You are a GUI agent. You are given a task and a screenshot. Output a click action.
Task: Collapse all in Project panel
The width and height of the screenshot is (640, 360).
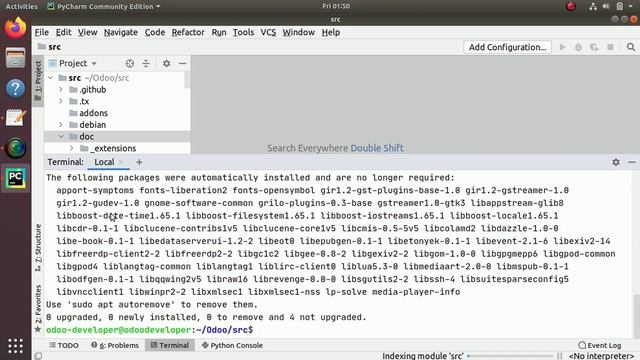pyautogui.click(x=146, y=63)
